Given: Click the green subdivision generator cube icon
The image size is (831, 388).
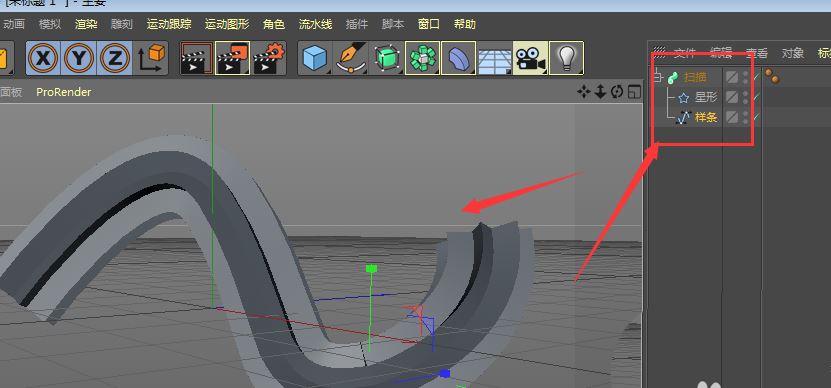Looking at the screenshot, I should tap(386, 58).
